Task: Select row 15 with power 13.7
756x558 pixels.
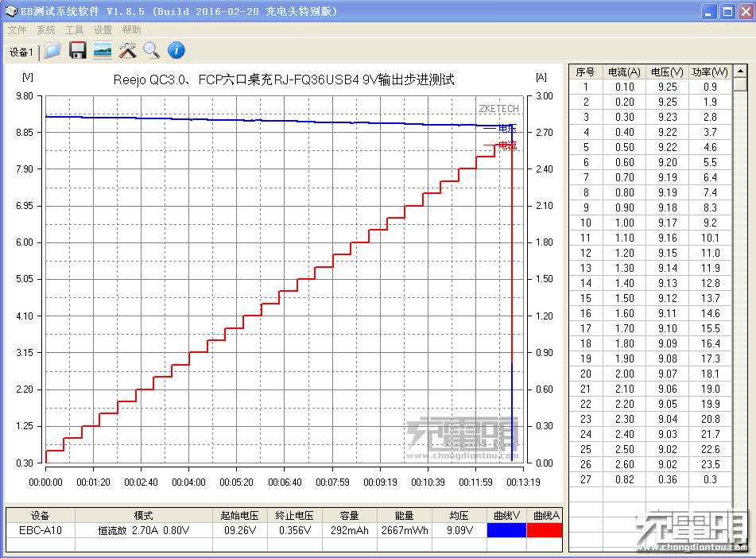Action: pos(650,298)
